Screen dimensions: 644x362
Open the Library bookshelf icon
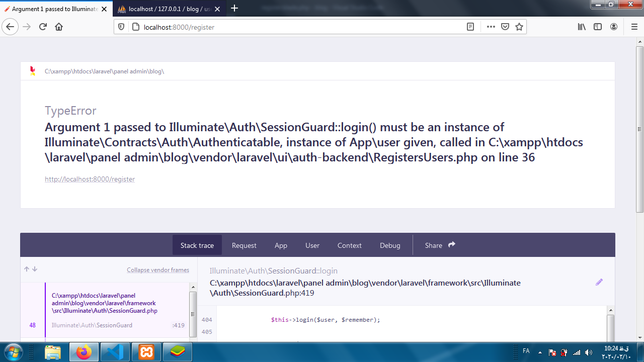point(582,27)
